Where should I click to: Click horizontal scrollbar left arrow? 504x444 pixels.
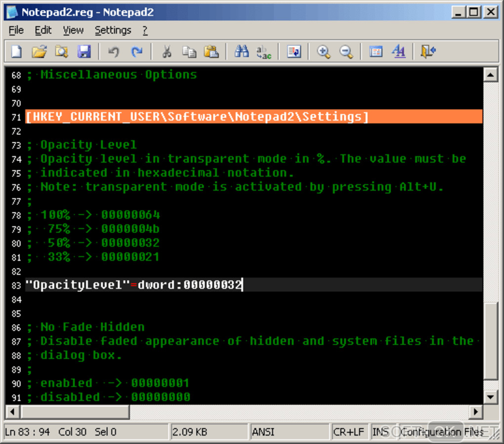12,411
